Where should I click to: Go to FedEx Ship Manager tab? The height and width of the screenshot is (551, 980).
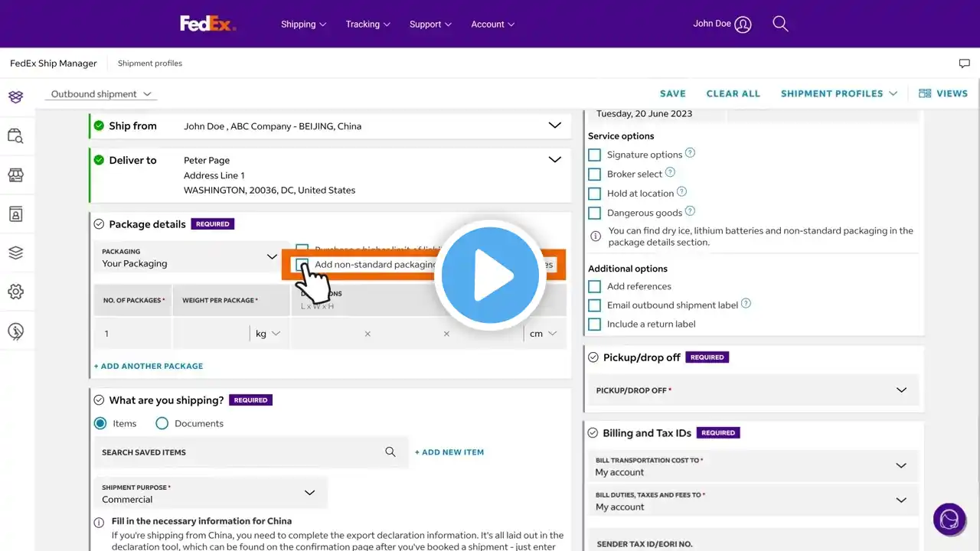pos(54,64)
